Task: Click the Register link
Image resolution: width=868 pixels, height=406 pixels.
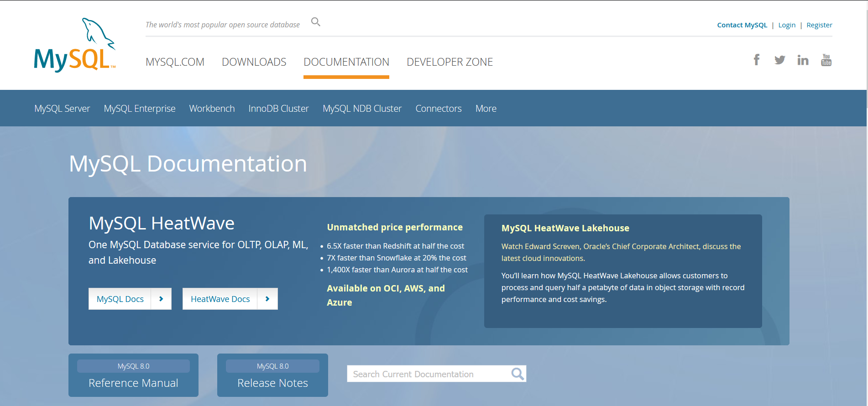Action: click(819, 25)
